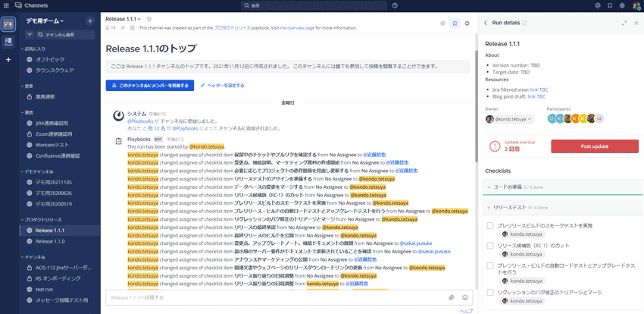Open the product switcher grid icon

[7, 5]
